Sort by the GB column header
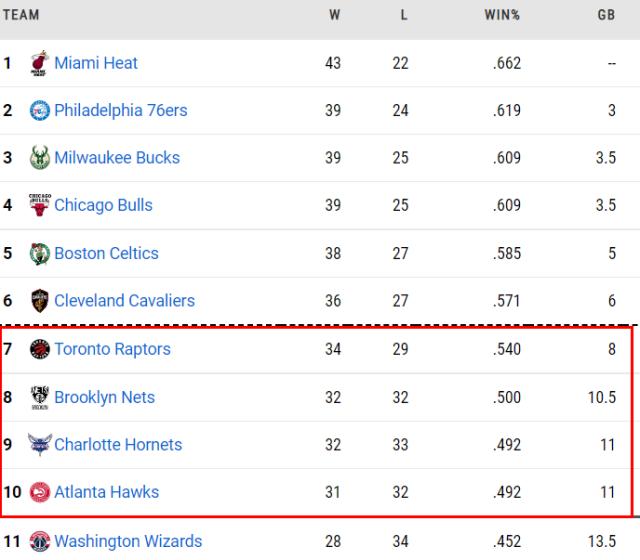This screenshot has width=640, height=560. [x=606, y=15]
